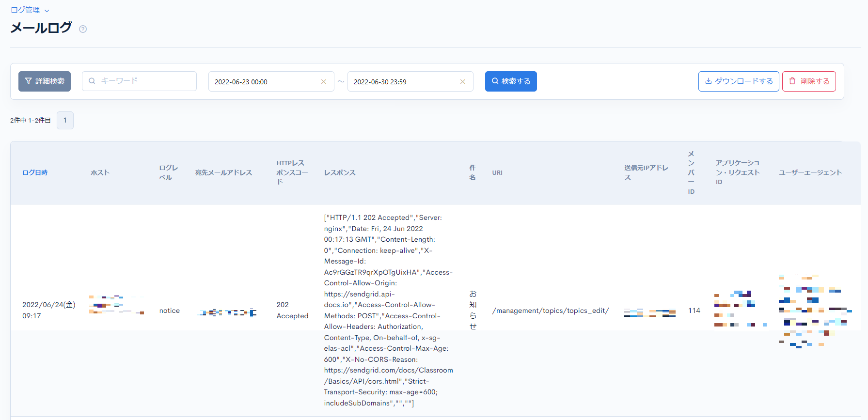Click the 宛先メールアドレス column header

(x=223, y=172)
